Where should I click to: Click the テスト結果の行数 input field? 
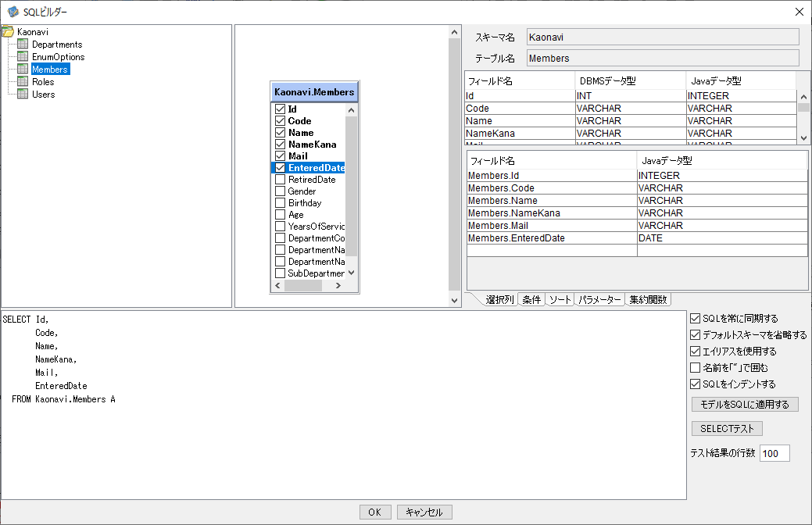point(774,453)
